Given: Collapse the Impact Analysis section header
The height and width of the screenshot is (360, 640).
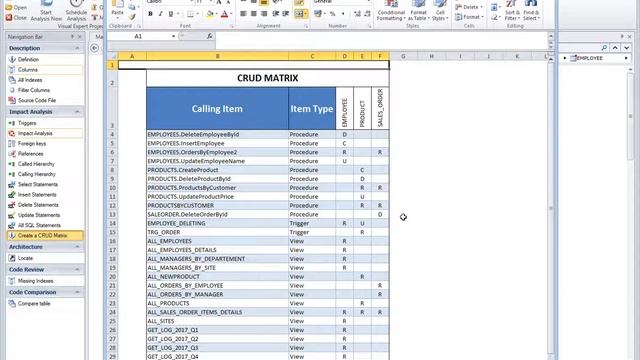Looking at the screenshot, I should (x=77, y=112).
